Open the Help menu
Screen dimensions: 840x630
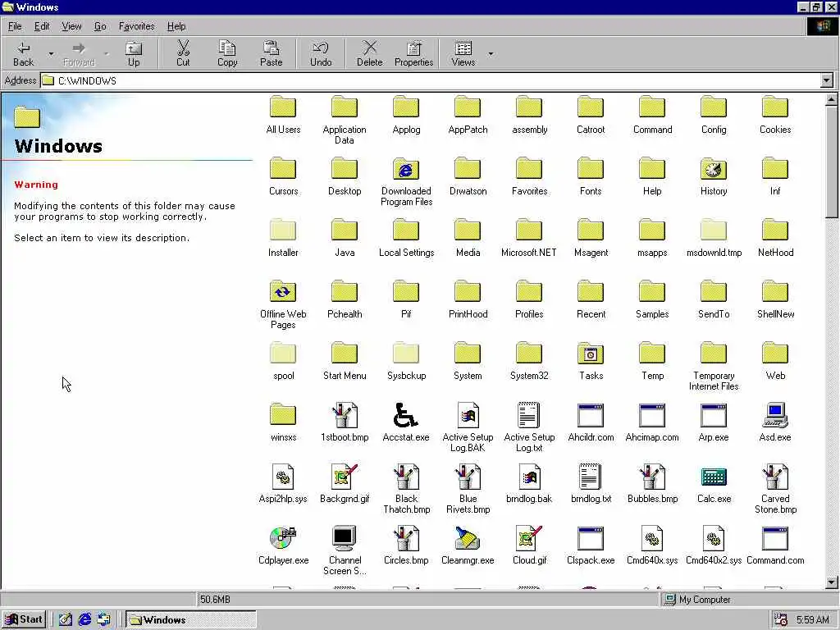coord(176,26)
